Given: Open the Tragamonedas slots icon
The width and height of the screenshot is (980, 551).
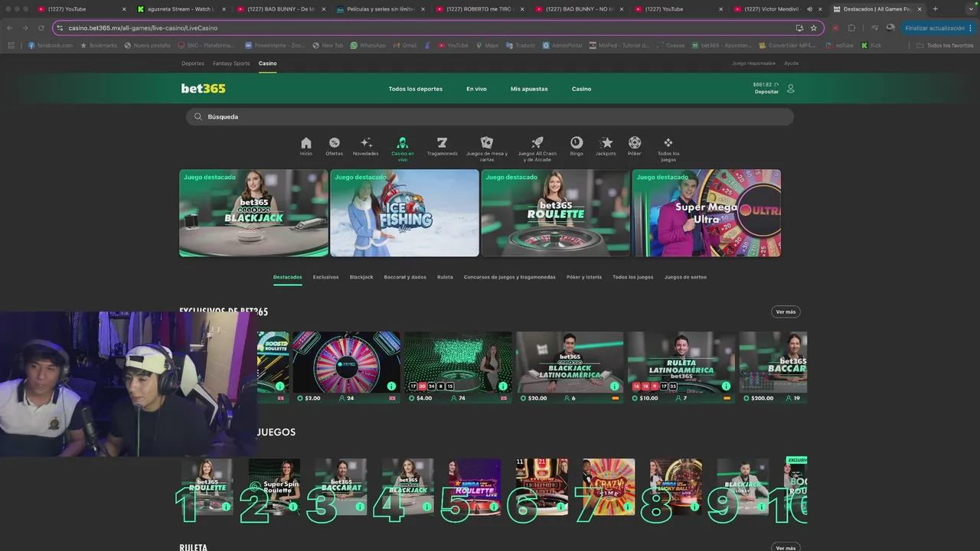Looking at the screenshot, I should (x=442, y=143).
